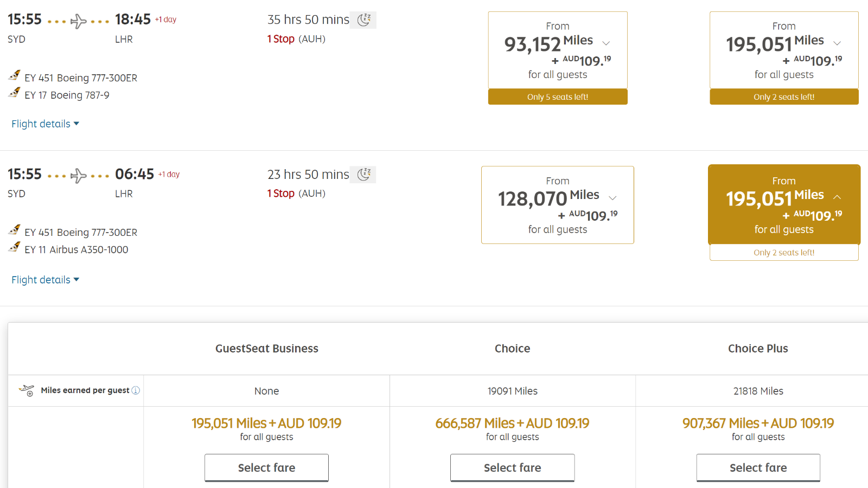Expand Flight details for the 35 hr flight
The height and width of the screenshot is (488, 868).
pos(46,124)
